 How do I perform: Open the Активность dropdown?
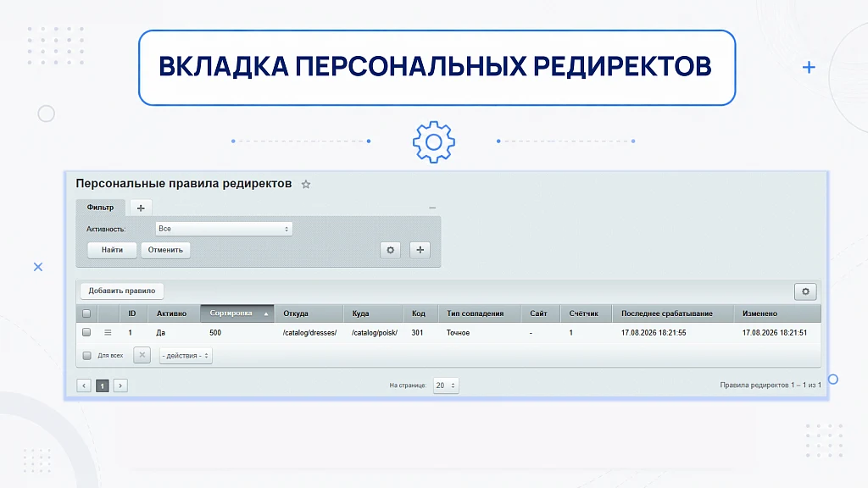(224, 229)
